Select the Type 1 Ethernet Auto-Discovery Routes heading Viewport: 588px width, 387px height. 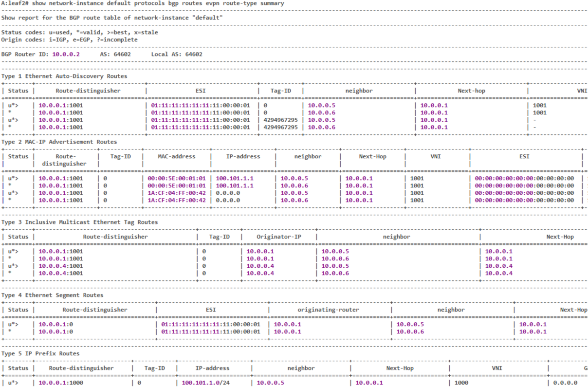click(64, 76)
